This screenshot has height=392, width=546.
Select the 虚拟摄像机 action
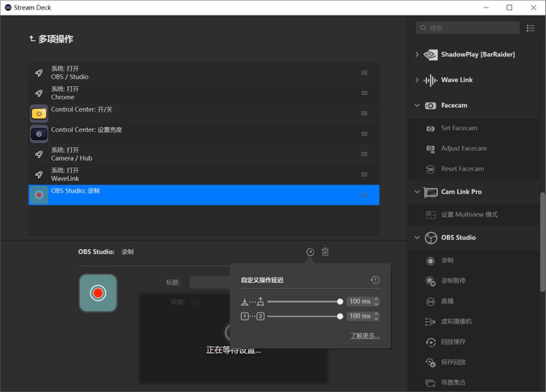[x=456, y=321]
